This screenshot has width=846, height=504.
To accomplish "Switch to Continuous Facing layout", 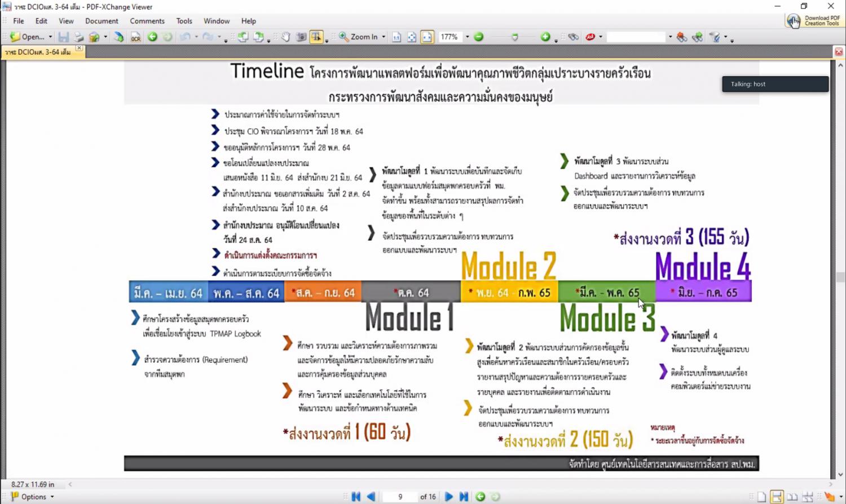I will click(808, 497).
